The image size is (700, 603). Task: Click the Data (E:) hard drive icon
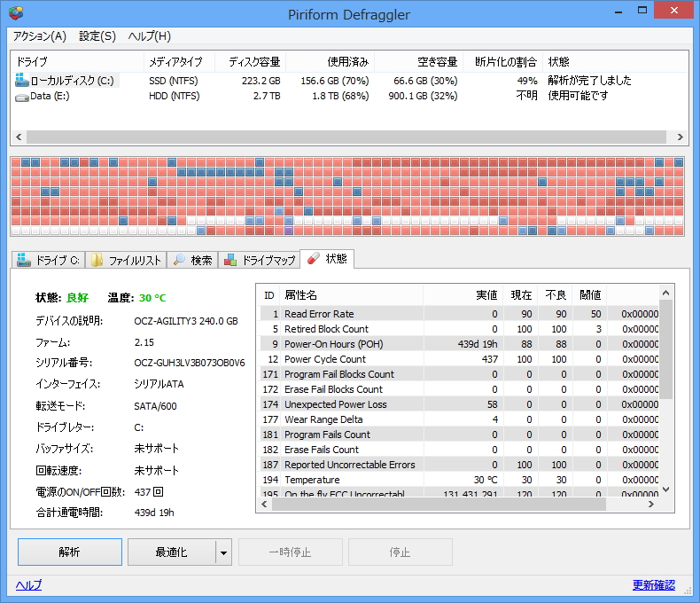[x=22, y=97]
